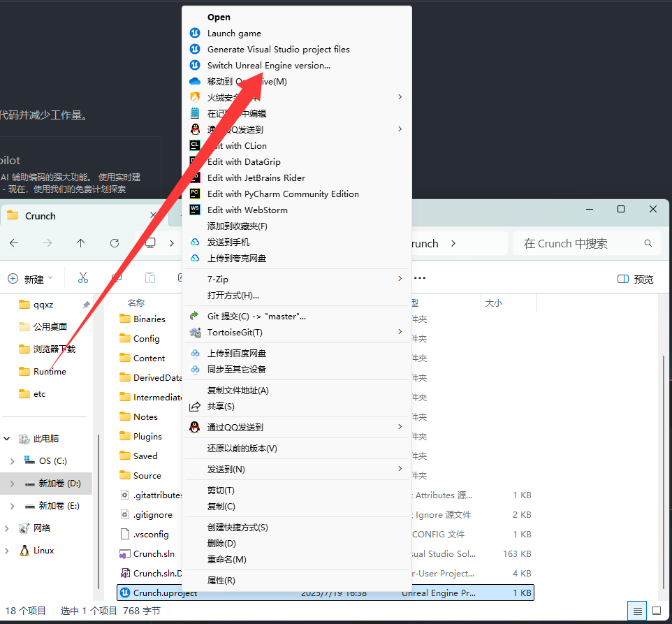Click the CLion icon in the context menu

195,145
